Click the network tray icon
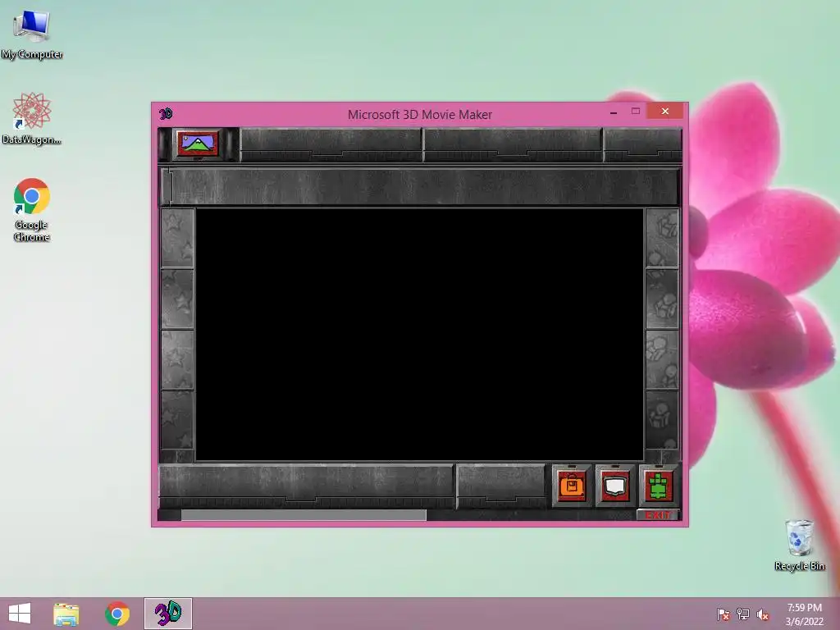840x630 pixels. (743, 614)
